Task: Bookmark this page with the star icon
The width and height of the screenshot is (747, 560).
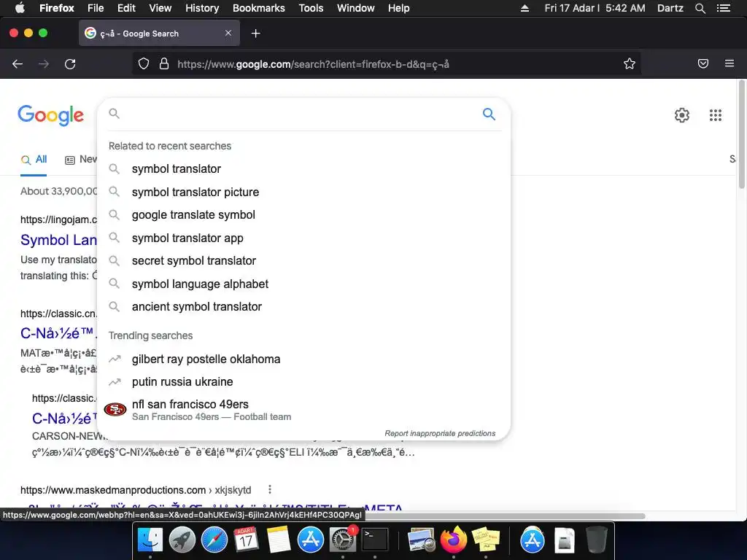Action: [630, 64]
